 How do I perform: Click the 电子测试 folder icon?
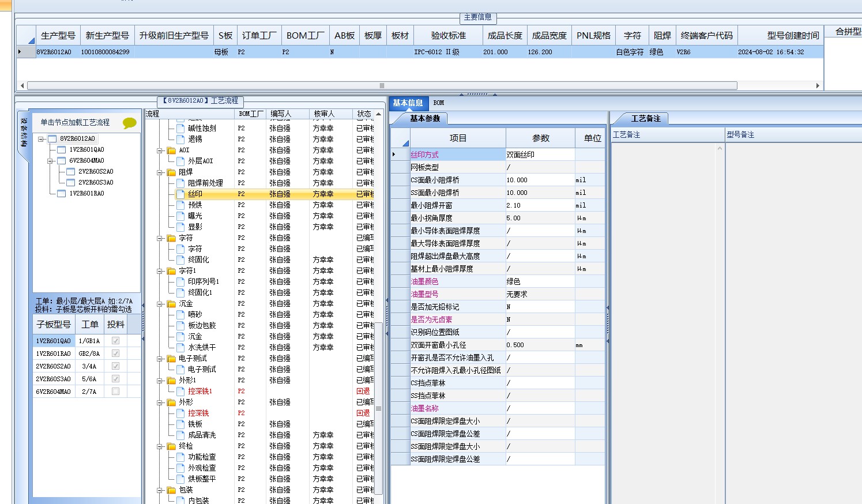(171, 358)
